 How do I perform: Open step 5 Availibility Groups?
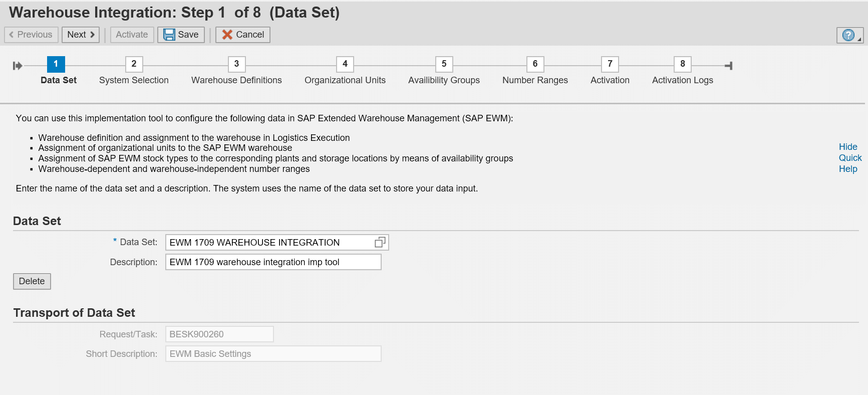pyautogui.click(x=444, y=64)
